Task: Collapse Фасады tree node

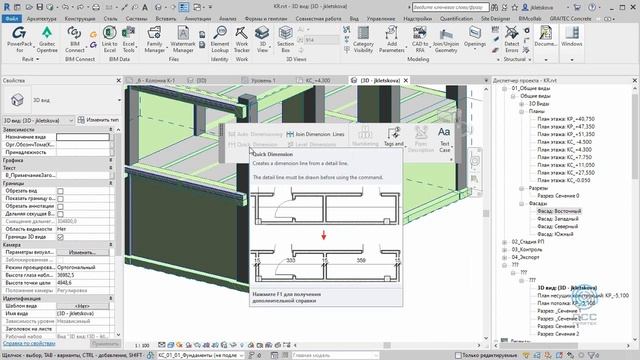Action: coord(521,203)
